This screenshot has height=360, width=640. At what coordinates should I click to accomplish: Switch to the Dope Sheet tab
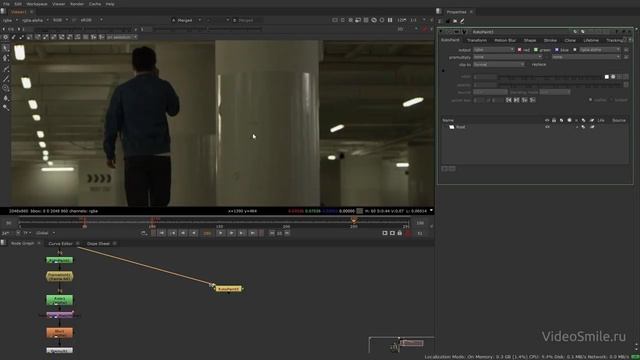pyautogui.click(x=98, y=243)
